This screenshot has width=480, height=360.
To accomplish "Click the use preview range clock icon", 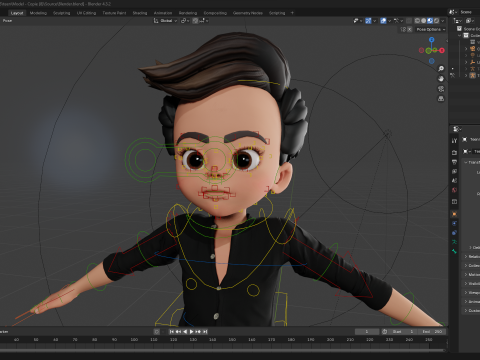I will pos(385,332).
